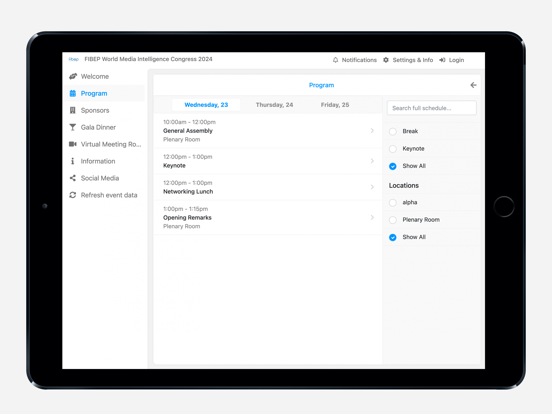Expand Keynote session chevron
Viewport: 552px width, 414px height.
coord(372,161)
